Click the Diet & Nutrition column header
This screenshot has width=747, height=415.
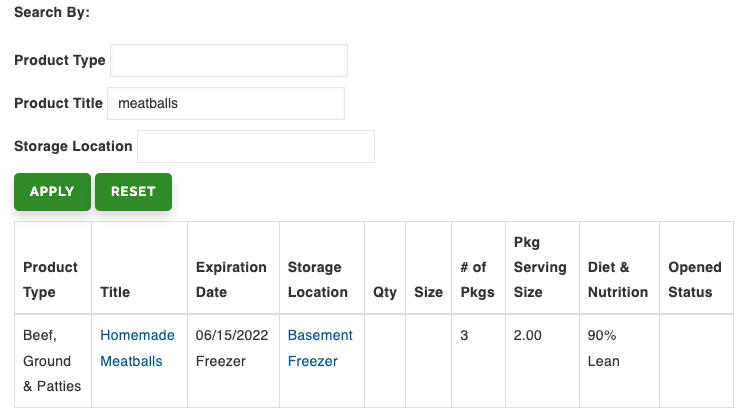(x=609, y=280)
